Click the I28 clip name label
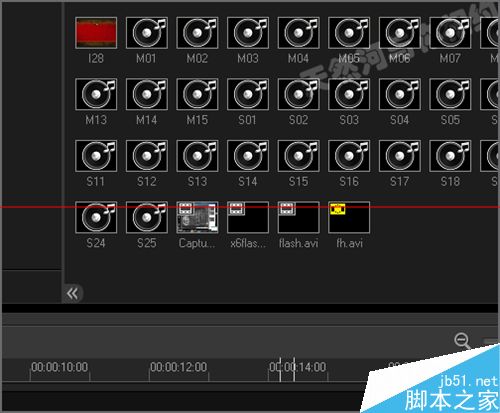500x413 pixels. [96, 59]
